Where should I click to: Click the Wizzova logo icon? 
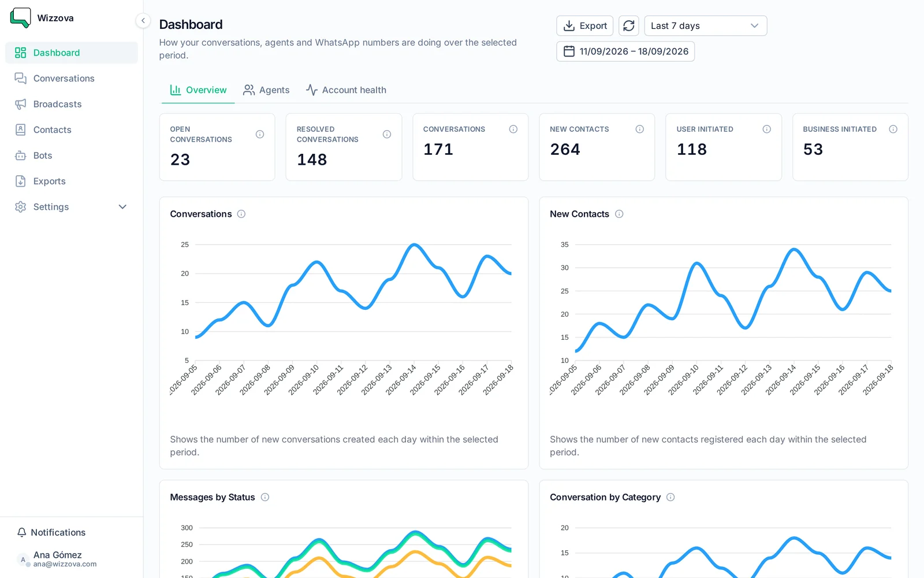click(x=21, y=18)
